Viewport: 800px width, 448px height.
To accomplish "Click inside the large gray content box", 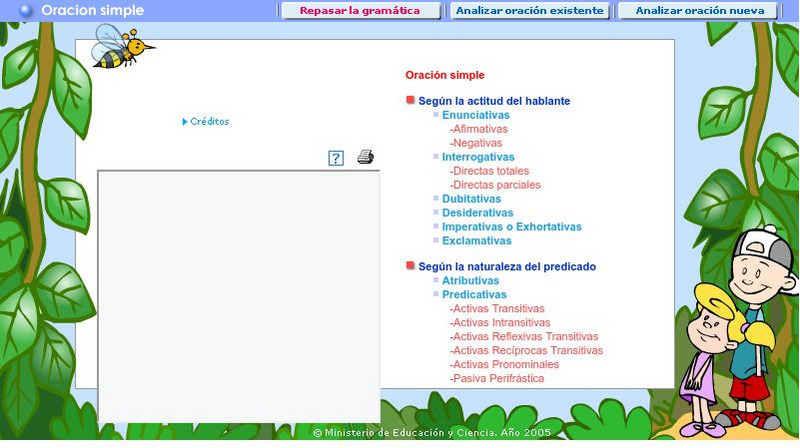I will coord(239,296).
